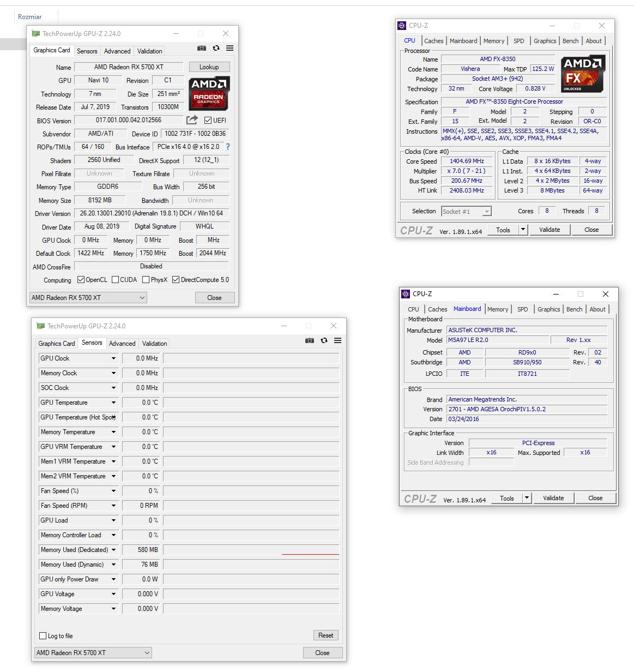Screen dimensions: 634x672
Task: Open the hamburger menu in top GPU-Z window
Action: click(x=230, y=48)
